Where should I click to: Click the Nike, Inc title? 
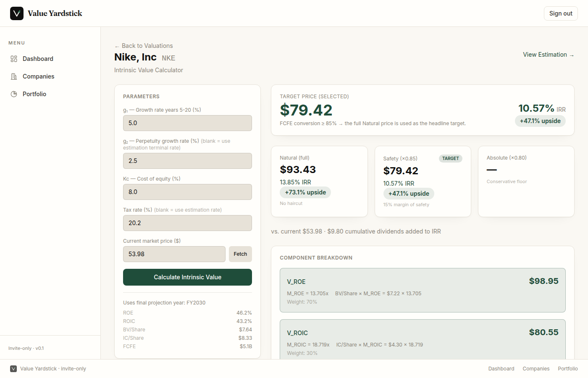(x=135, y=57)
